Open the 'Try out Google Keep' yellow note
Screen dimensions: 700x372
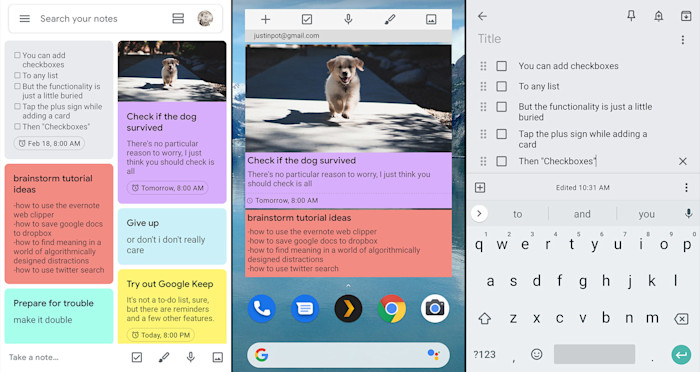pos(172,306)
